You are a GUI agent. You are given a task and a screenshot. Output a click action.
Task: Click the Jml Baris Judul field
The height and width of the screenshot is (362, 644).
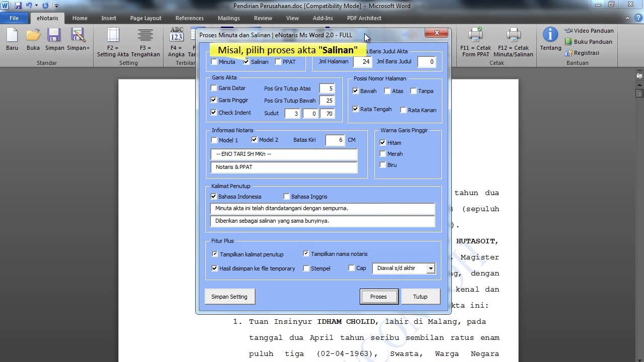pyautogui.click(x=426, y=62)
